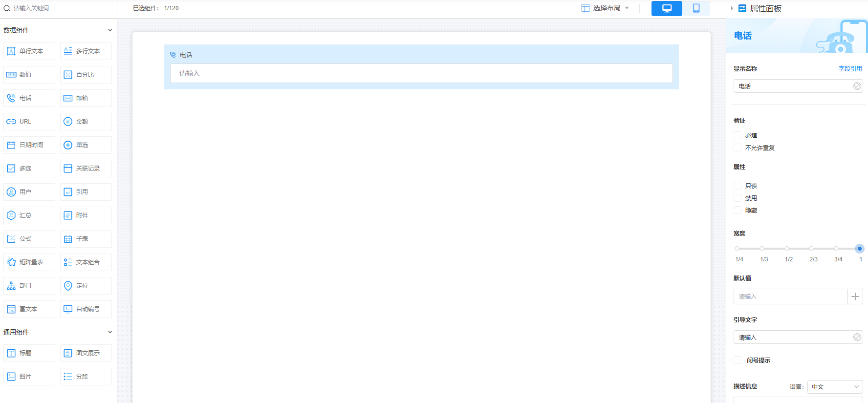The width and height of the screenshot is (868, 403).
Task: Enable the 必填 checkbox
Action: tap(738, 135)
